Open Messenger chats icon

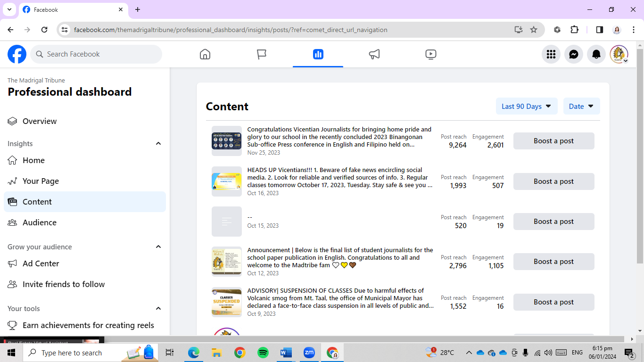click(574, 54)
